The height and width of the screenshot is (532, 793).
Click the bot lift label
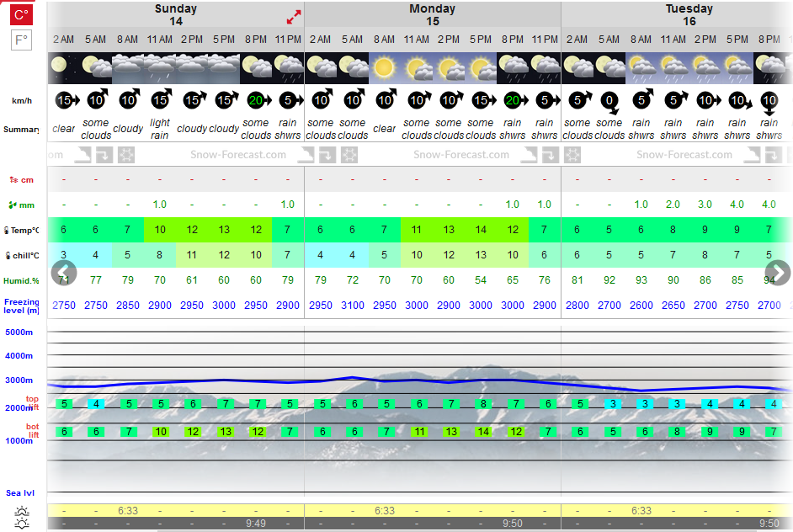point(32,430)
